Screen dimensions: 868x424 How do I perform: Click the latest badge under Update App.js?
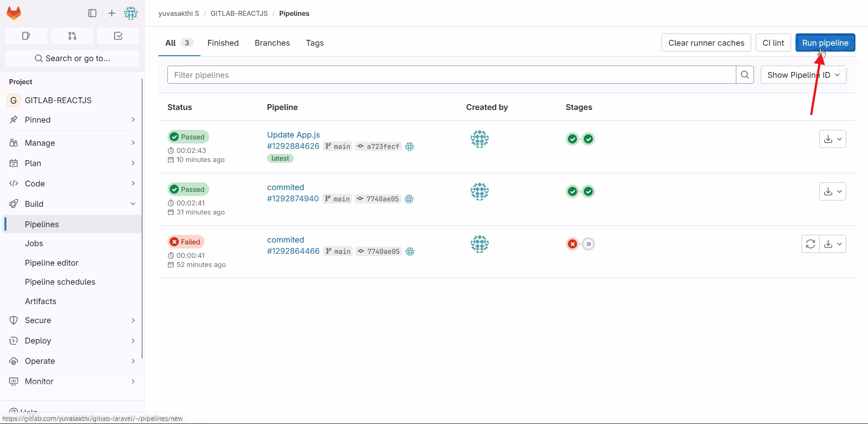(x=280, y=158)
